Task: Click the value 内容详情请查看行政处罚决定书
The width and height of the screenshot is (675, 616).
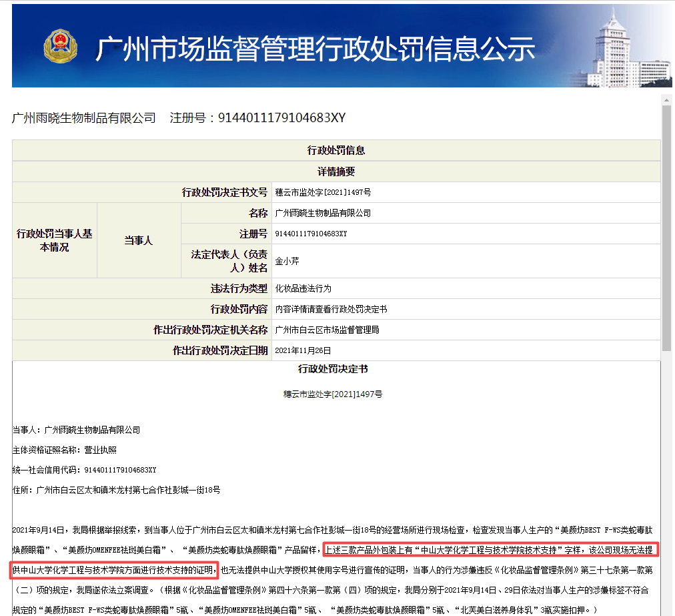Action: coord(331,309)
